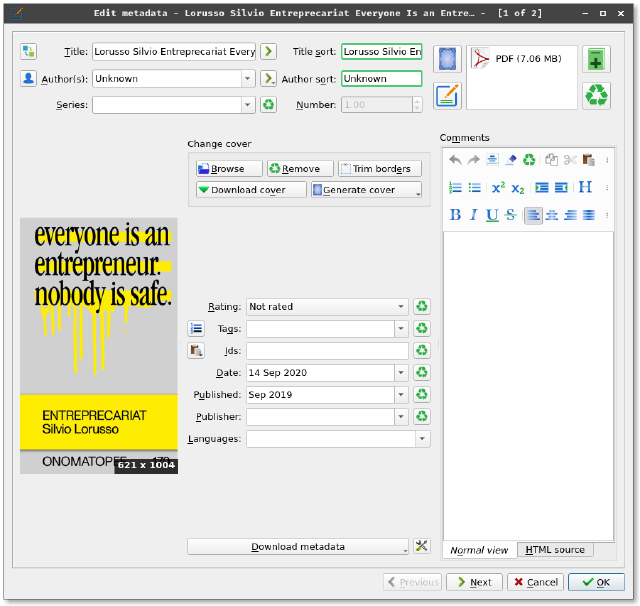Open the Date calendar dropdown
The height and width of the screenshot is (606, 640).
tap(401, 373)
